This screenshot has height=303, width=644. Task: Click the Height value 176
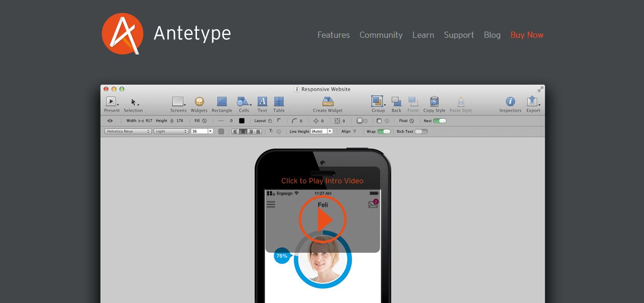(180, 121)
